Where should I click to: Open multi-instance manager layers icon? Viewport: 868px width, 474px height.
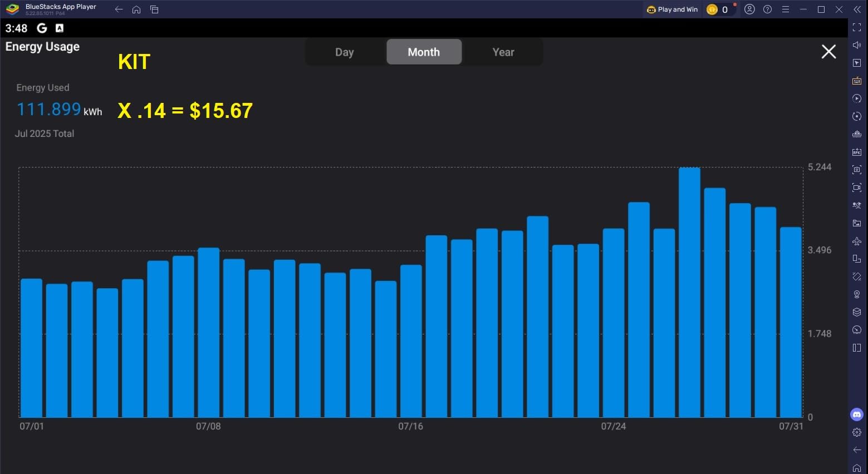tap(857, 312)
